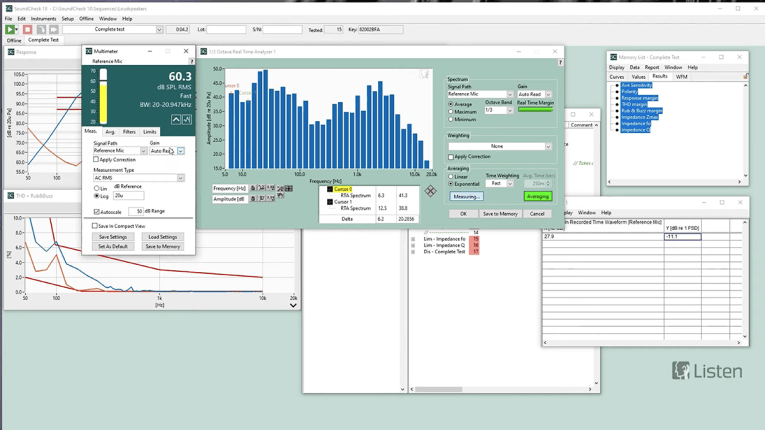The width and height of the screenshot is (765, 430).
Task: Click the Amplitude axis autoscale icon
Action: (262, 199)
